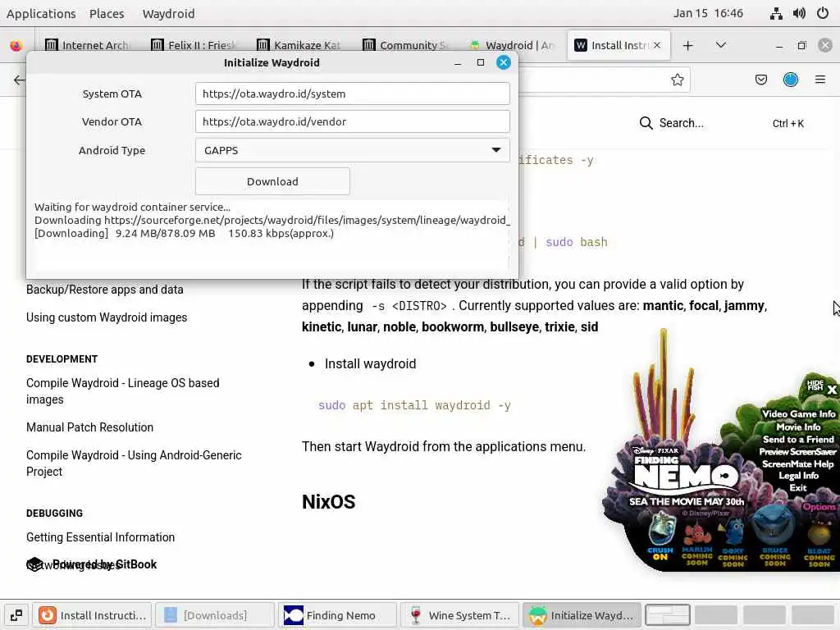This screenshot has width=840, height=630.
Task: Open Compile Waydroid - Lineage OS based images
Action: coord(123,391)
